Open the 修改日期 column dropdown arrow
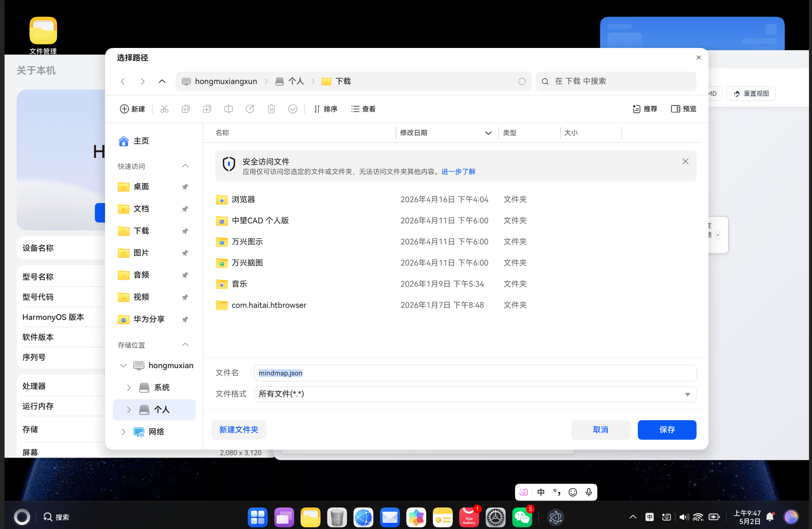 [x=488, y=133]
